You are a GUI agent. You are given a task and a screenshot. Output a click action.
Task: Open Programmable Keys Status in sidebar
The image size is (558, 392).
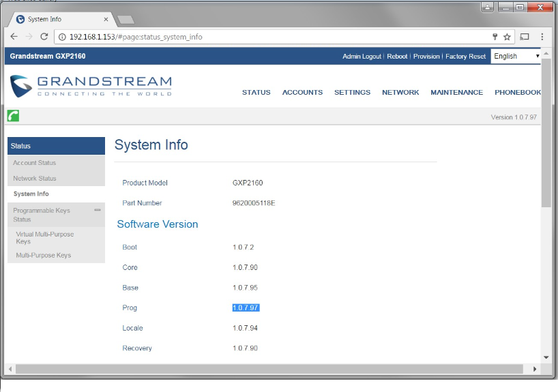coord(42,215)
